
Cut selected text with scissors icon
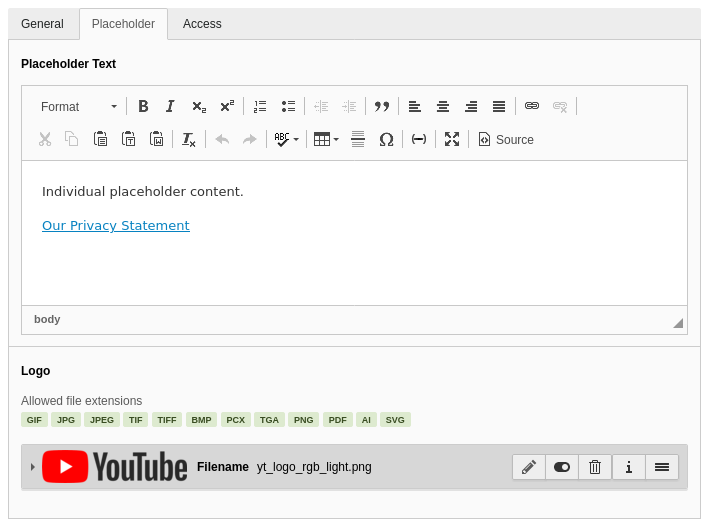pyautogui.click(x=45, y=139)
